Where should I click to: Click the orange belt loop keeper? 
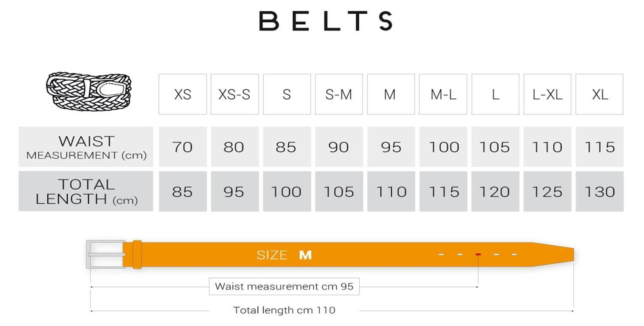pos(137,254)
